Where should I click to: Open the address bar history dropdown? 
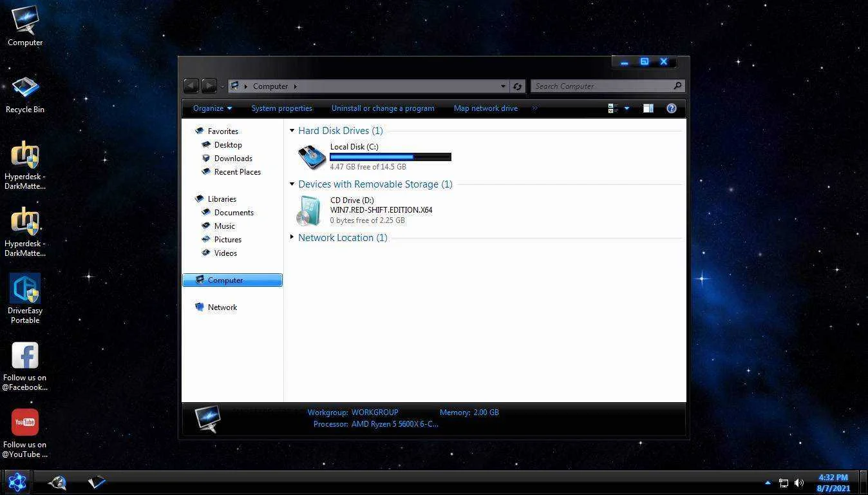503,86
